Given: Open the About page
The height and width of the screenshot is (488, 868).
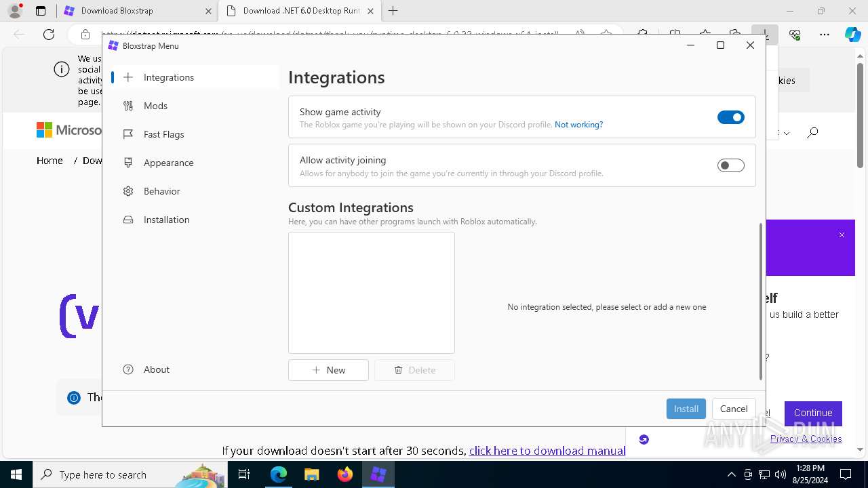Looking at the screenshot, I should (x=195, y=369).
